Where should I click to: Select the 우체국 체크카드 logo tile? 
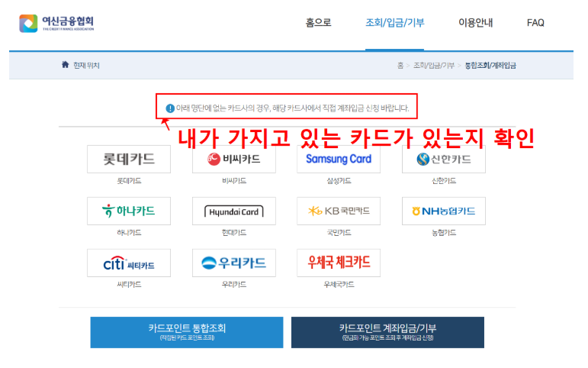pyautogui.click(x=339, y=263)
